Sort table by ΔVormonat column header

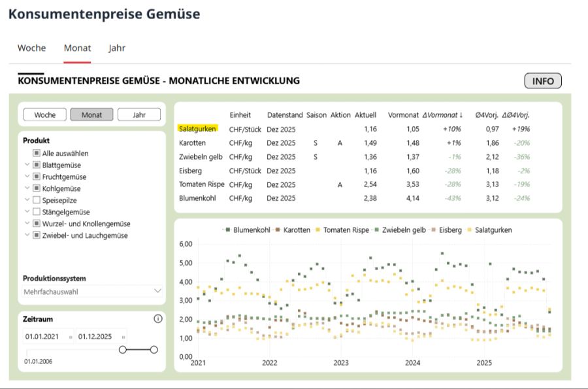[442, 115]
